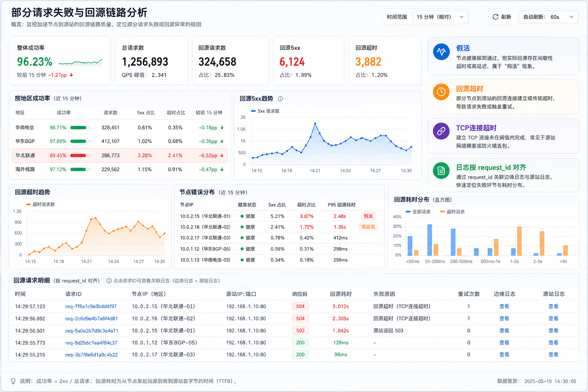View 源站日志 for the 14:29:55.215 request
The width and height of the screenshot is (588, 392).
click(x=553, y=355)
